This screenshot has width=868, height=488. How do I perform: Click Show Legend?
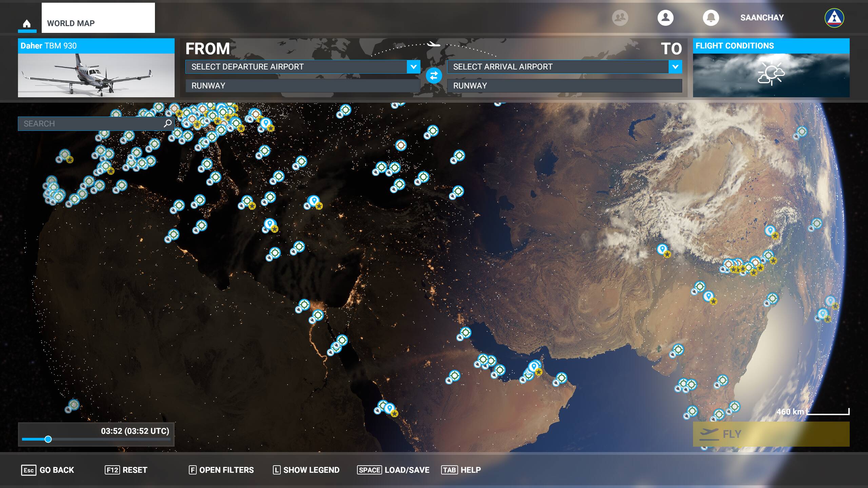click(306, 470)
